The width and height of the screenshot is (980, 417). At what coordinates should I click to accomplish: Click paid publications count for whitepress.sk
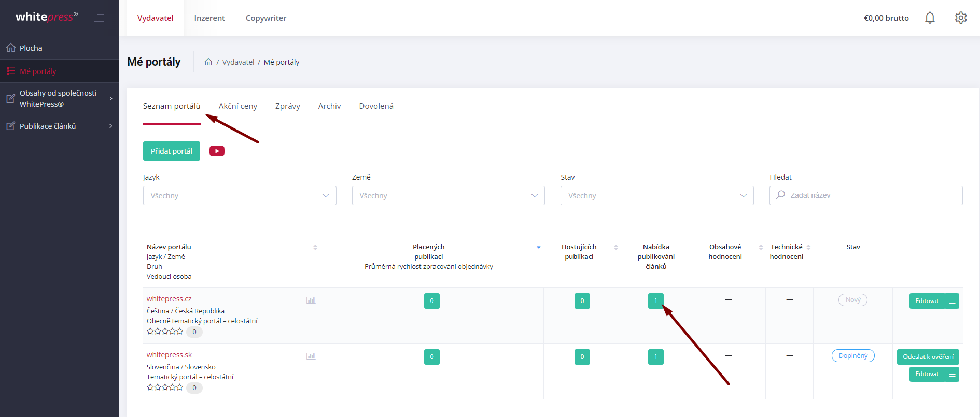click(x=432, y=357)
